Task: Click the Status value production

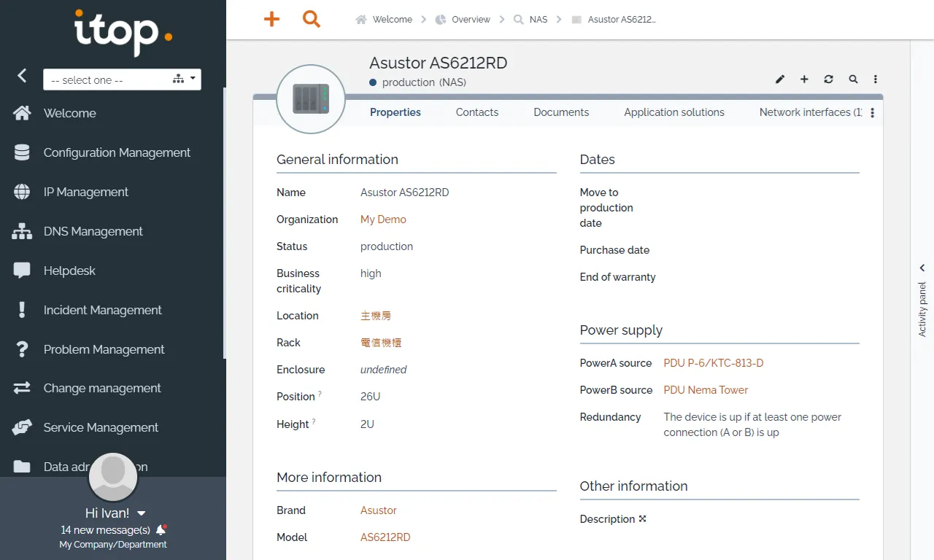Action: pyautogui.click(x=387, y=246)
